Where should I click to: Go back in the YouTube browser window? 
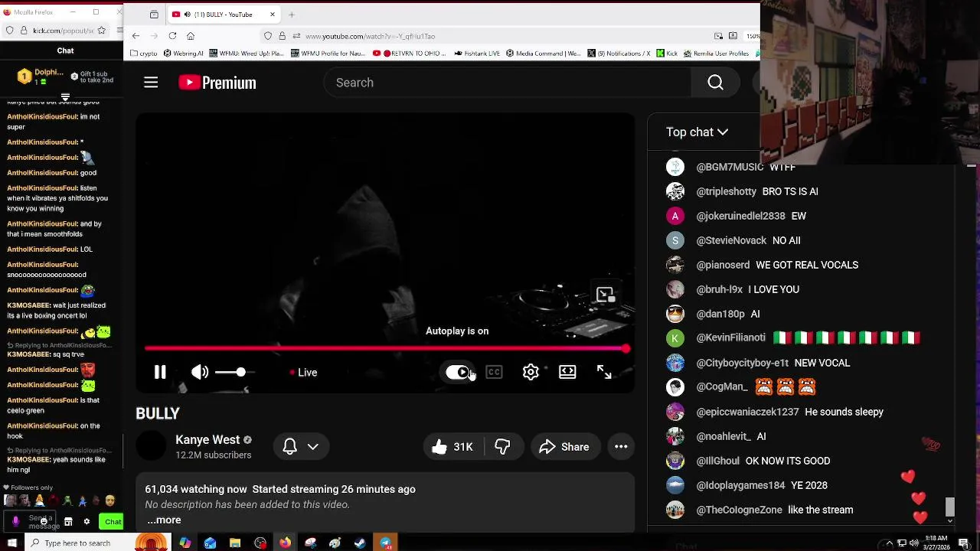tap(136, 36)
